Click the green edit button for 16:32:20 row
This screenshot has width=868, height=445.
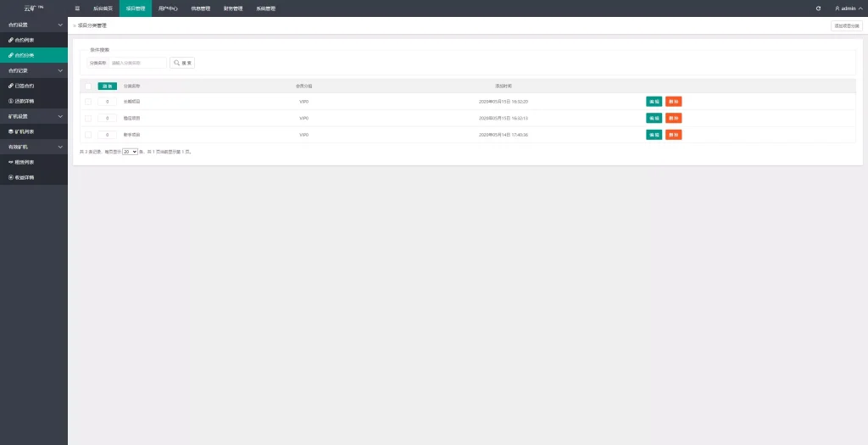654,102
